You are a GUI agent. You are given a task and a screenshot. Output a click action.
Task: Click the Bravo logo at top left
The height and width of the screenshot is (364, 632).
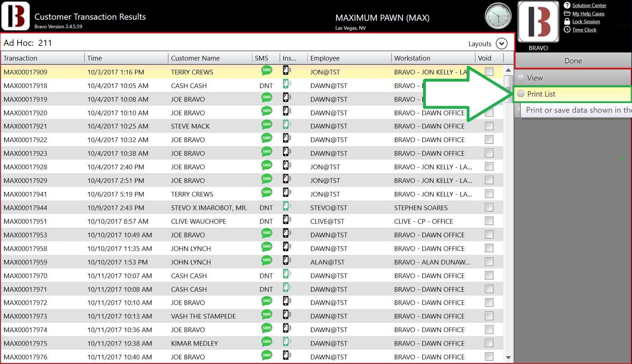15,16
